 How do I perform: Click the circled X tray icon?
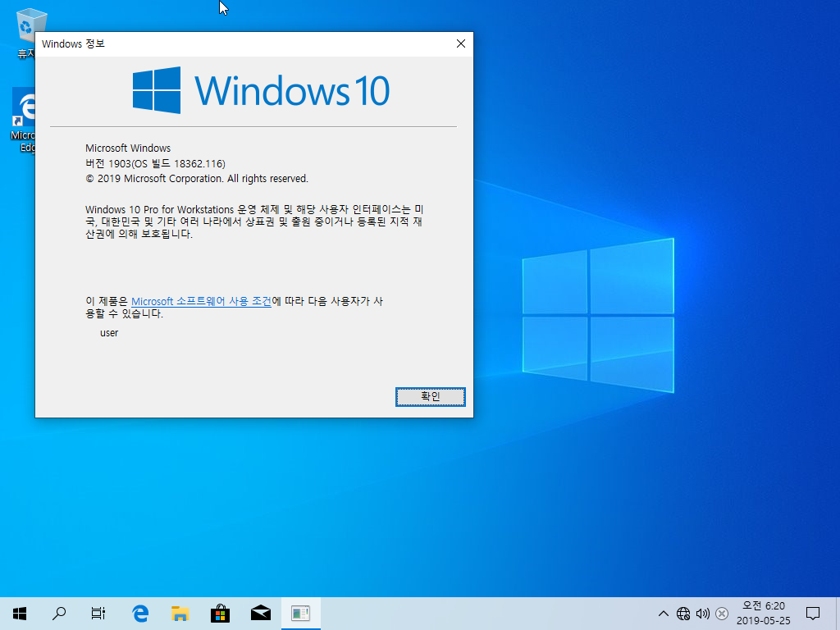point(722,614)
